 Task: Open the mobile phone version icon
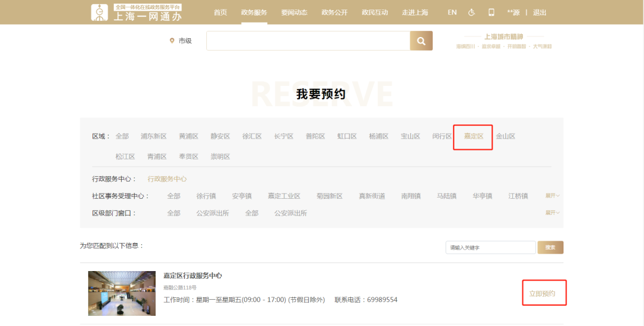pyautogui.click(x=491, y=13)
